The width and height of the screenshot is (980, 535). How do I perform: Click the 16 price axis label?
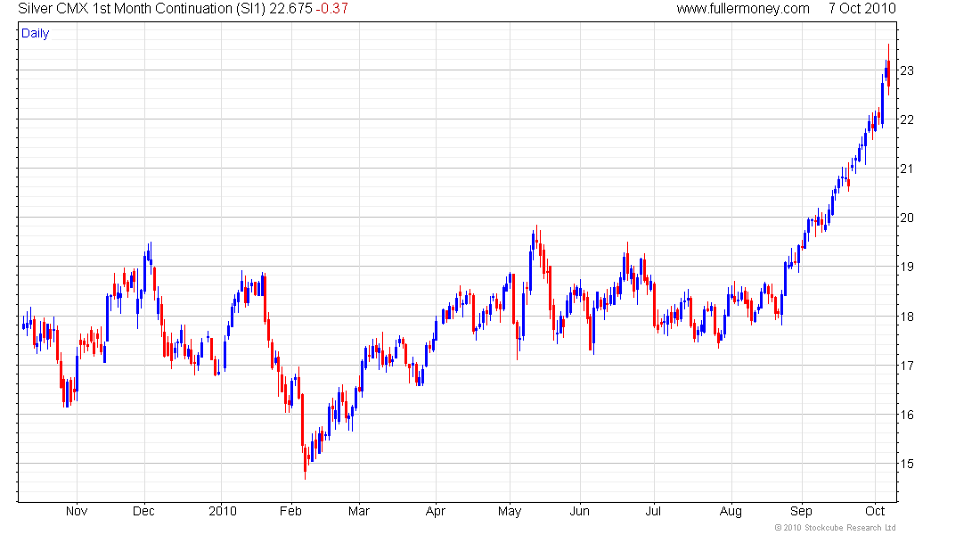pyautogui.click(x=906, y=415)
